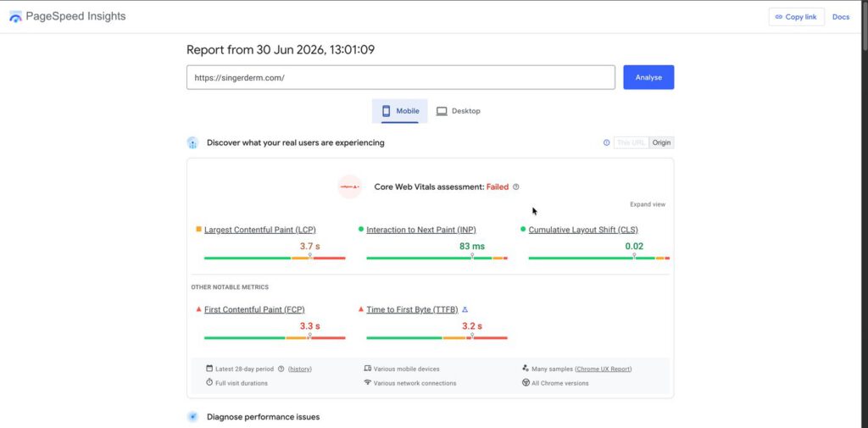
Task: Click the samples icon by Many samples
Action: (526, 368)
